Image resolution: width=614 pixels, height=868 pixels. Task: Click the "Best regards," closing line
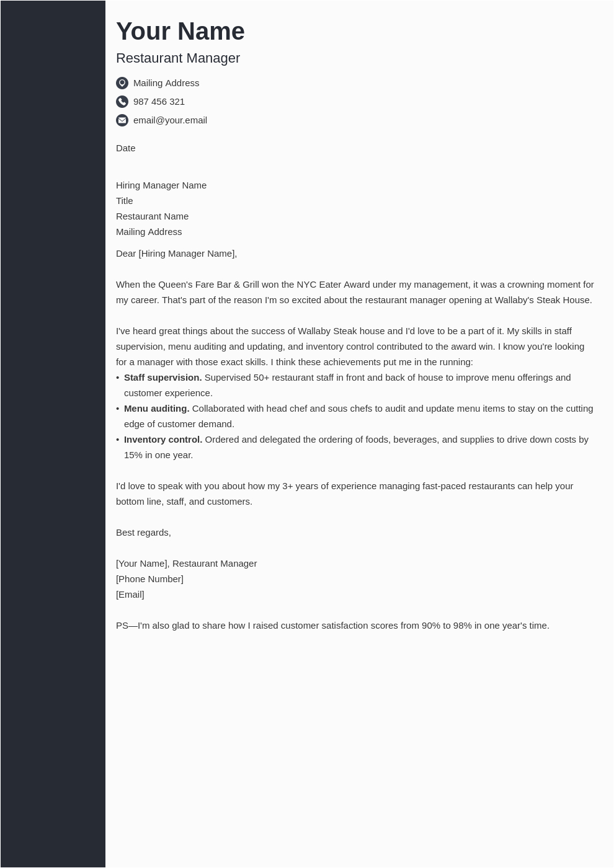143,533
